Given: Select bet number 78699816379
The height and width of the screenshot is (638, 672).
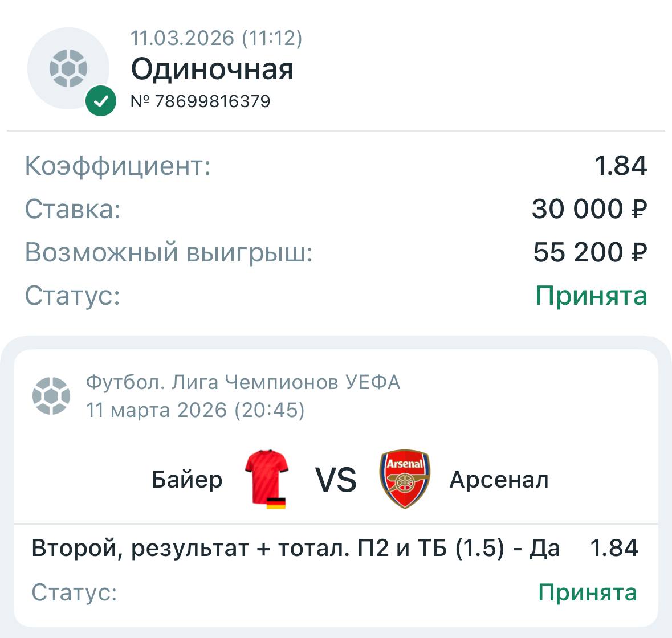Looking at the screenshot, I should tap(201, 101).
